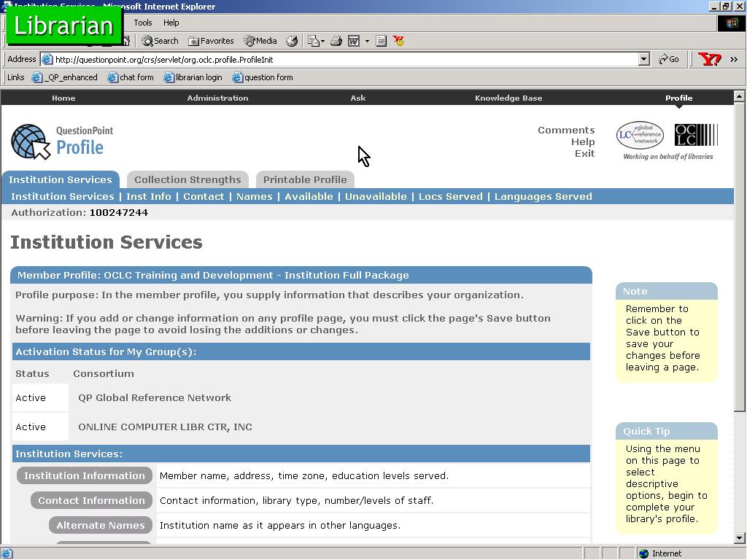This screenshot has height=560, width=747.
Task: Open the question form links bookmark
Action: pyautogui.click(x=263, y=77)
